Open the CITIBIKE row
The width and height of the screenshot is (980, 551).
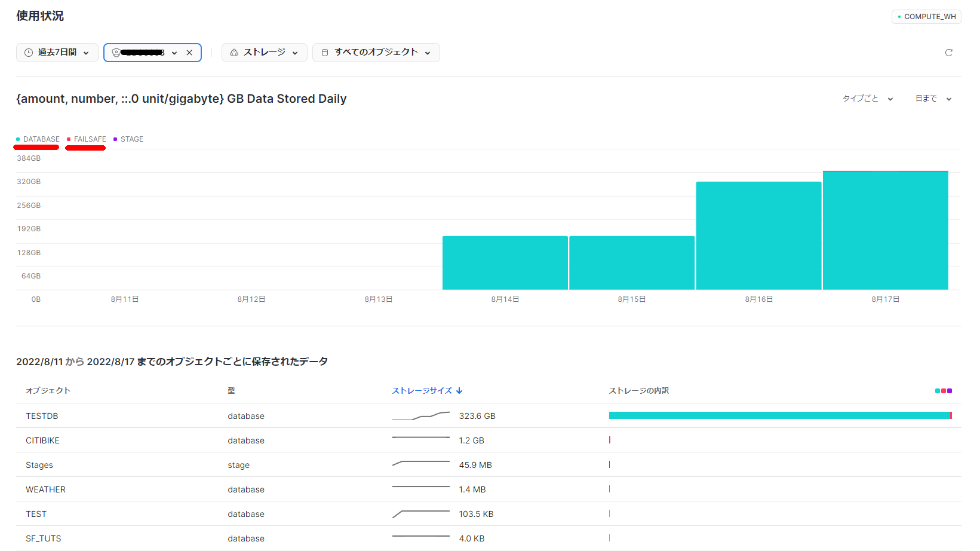(x=489, y=440)
